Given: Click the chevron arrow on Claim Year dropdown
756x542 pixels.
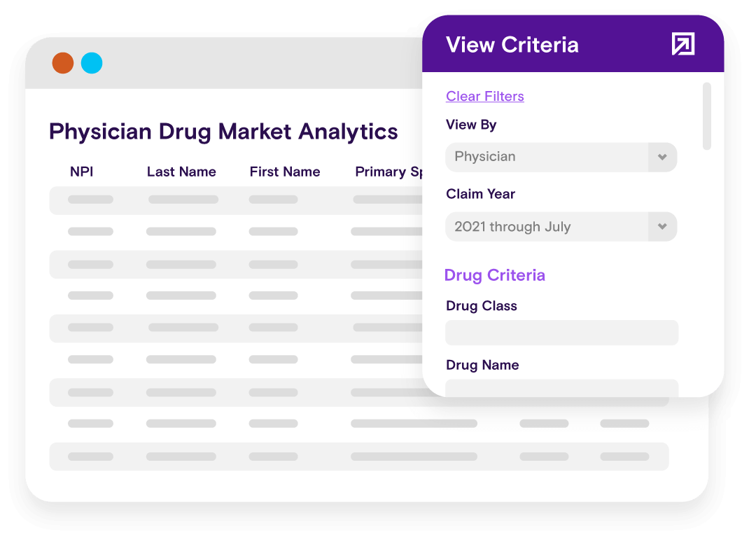Looking at the screenshot, I should 662,227.
